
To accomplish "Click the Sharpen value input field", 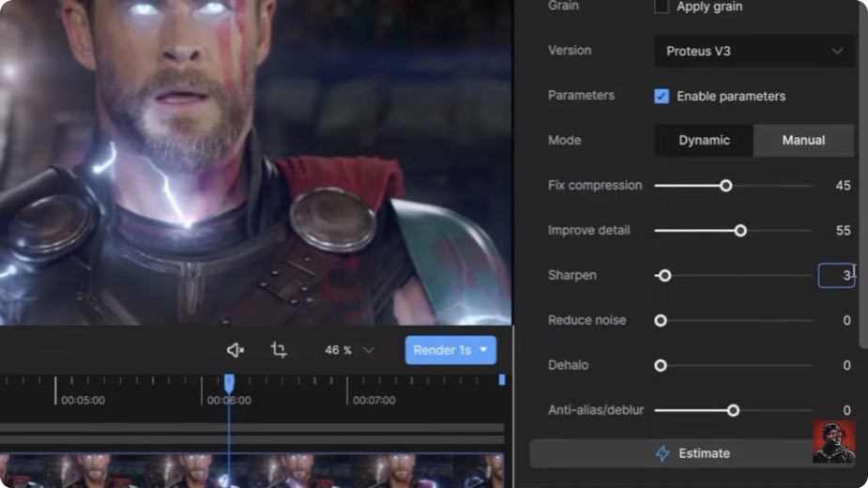I will [x=836, y=275].
